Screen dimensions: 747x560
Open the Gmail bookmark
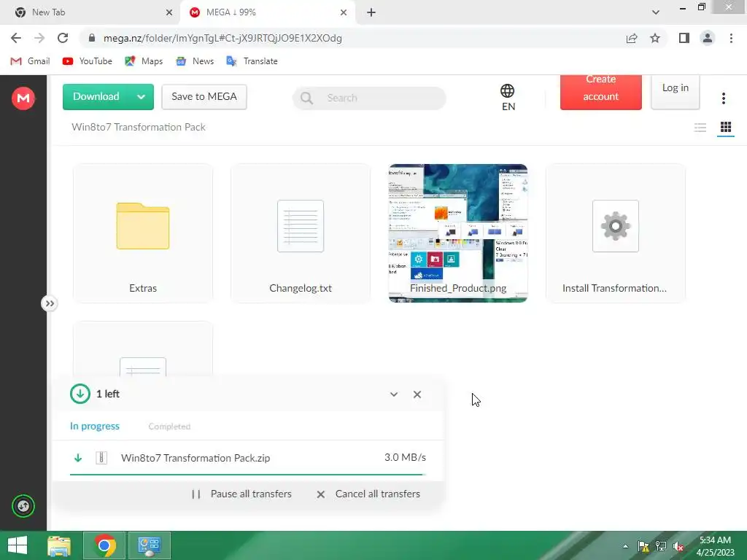click(30, 61)
